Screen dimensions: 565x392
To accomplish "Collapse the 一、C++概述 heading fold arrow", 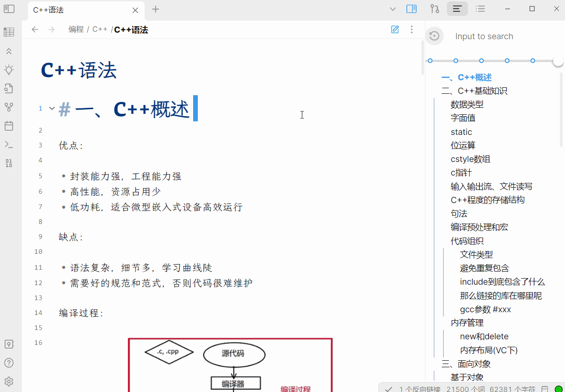I will pyautogui.click(x=52, y=108).
